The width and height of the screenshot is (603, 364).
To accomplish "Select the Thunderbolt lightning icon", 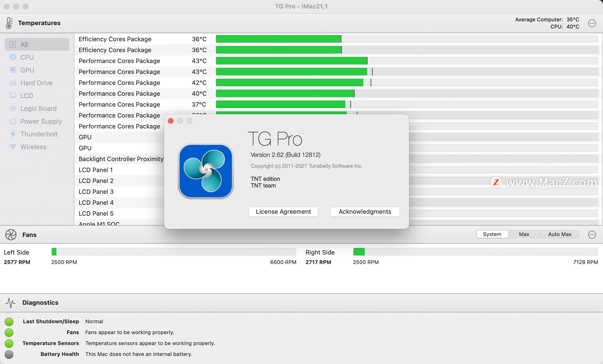I will pyautogui.click(x=13, y=134).
